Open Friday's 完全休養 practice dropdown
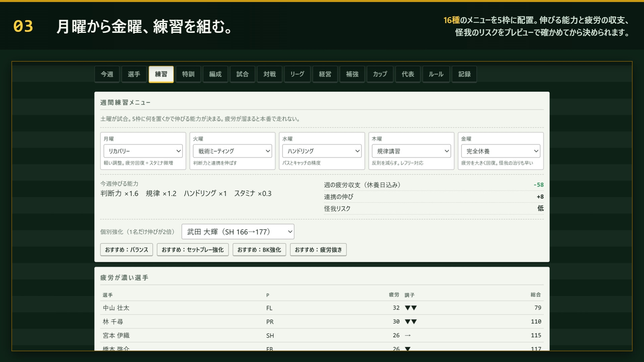 point(501,151)
